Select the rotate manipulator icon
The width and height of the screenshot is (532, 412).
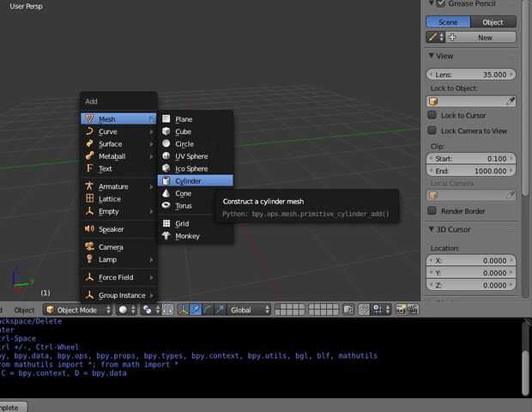[208, 310]
